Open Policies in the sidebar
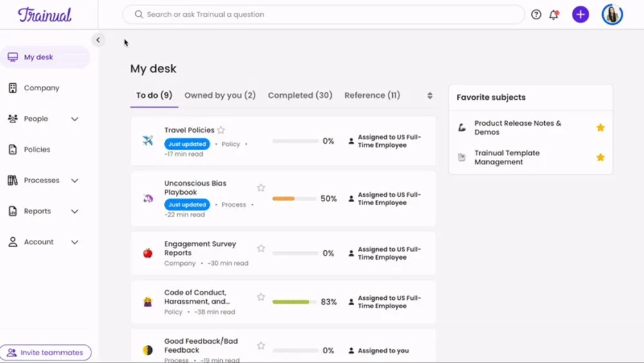Screen dimensions: 644x363 click(37, 150)
